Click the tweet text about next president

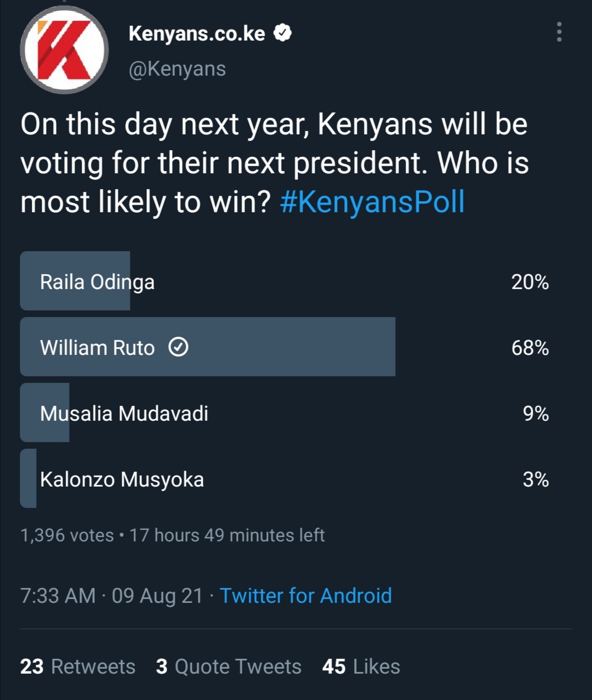(275, 163)
